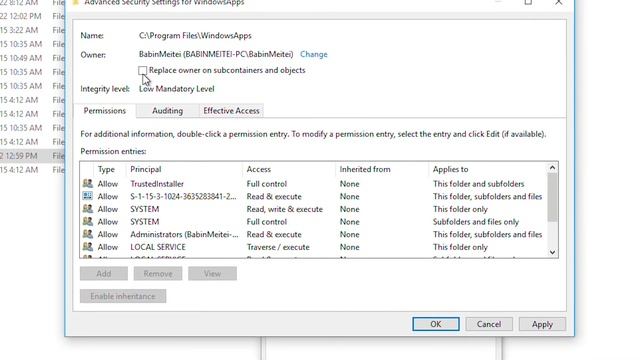Click the Applies to column header

[x=451, y=169]
